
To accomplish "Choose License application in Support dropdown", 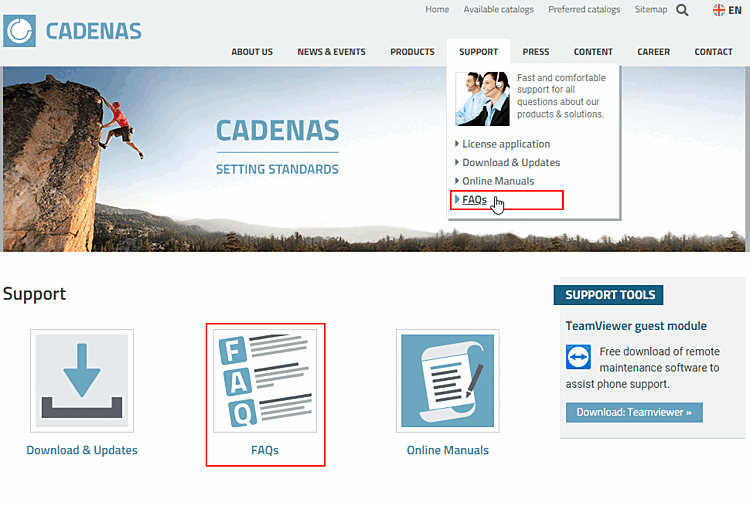I will [x=506, y=144].
